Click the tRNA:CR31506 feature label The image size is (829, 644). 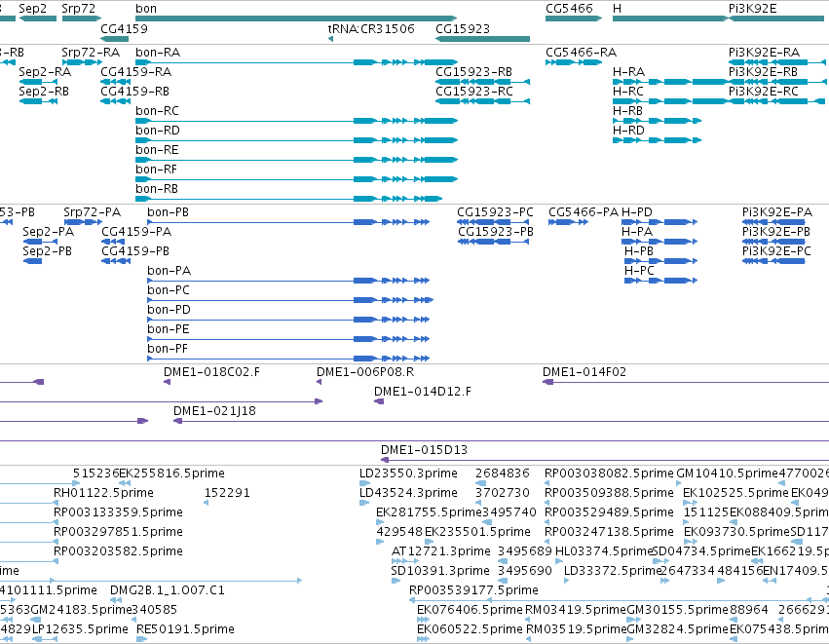tap(371, 28)
